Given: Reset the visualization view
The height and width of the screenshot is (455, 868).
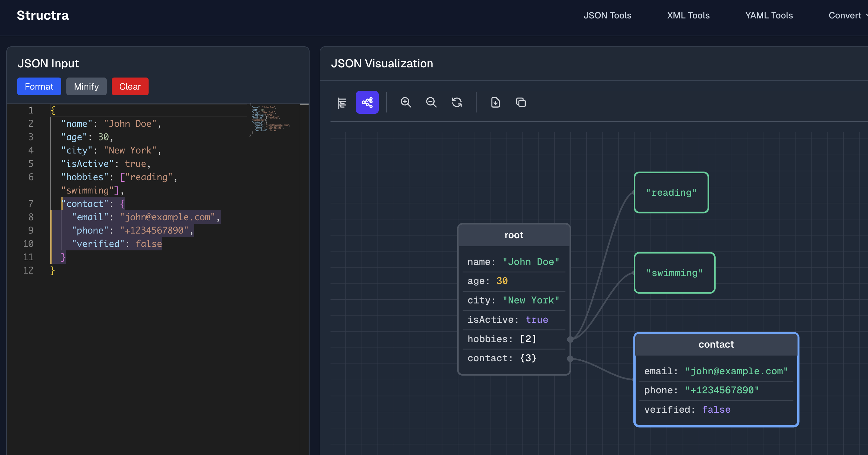Looking at the screenshot, I should [x=457, y=103].
